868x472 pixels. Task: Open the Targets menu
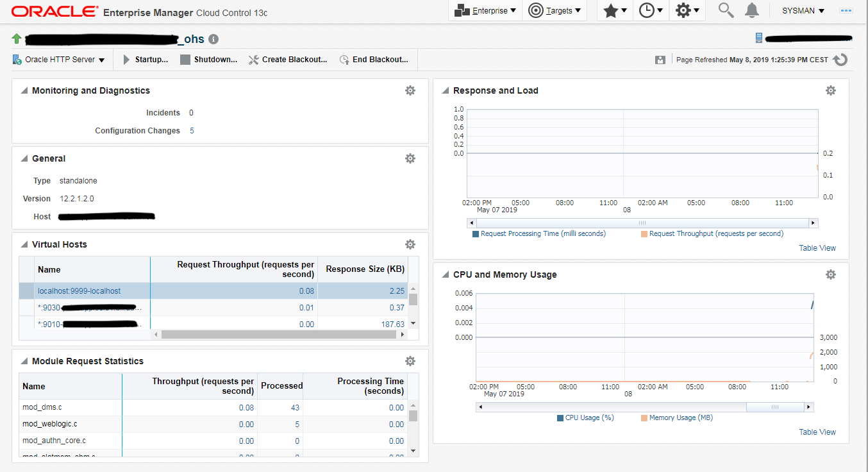pos(554,10)
